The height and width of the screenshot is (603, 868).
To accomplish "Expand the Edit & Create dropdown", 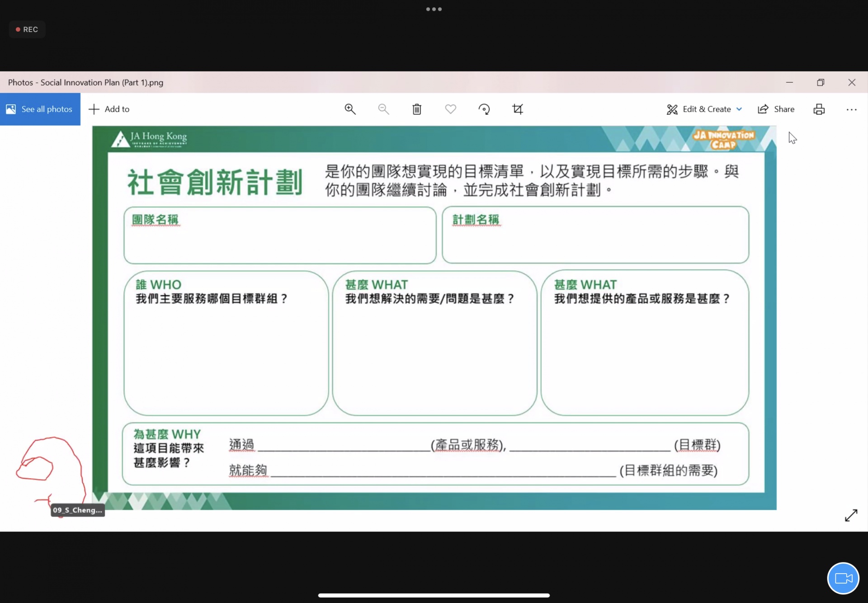I will point(704,109).
